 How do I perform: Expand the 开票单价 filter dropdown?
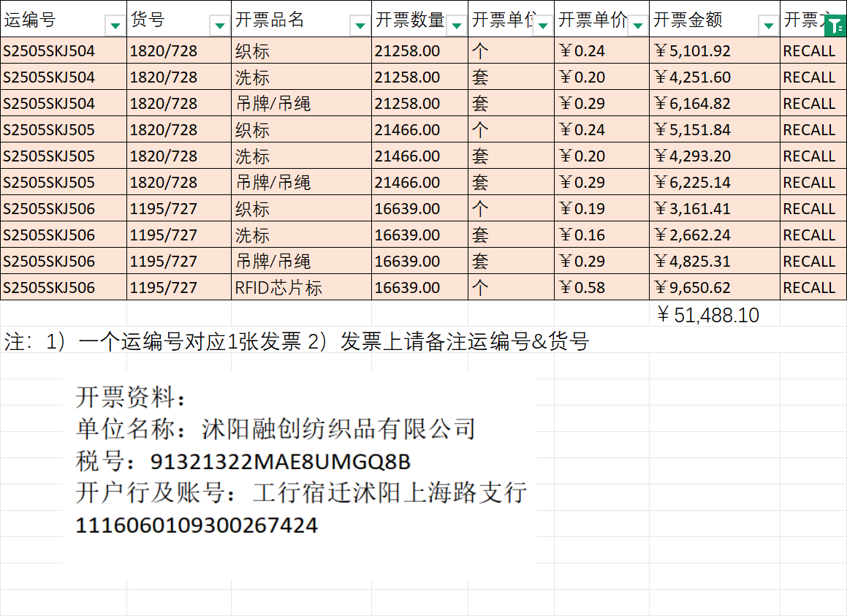tap(637, 26)
